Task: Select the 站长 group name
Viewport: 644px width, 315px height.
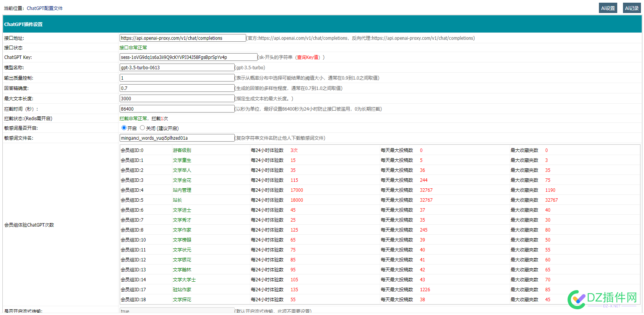Action: 177,200
